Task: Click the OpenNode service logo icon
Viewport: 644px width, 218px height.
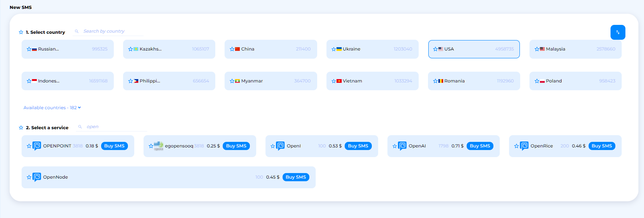Action: (x=37, y=177)
